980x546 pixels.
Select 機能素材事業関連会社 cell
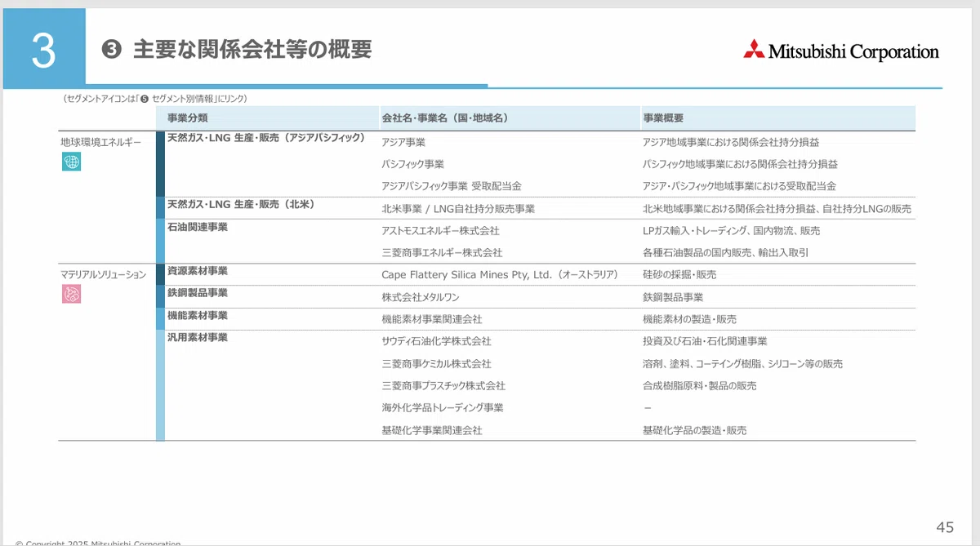432,319
